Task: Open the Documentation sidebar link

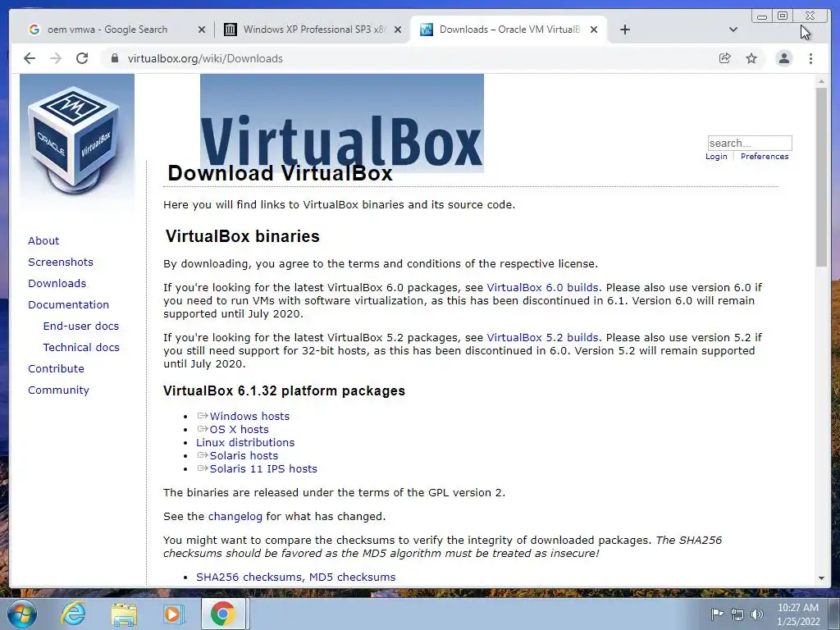Action: pyautogui.click(x=69, y=305)
